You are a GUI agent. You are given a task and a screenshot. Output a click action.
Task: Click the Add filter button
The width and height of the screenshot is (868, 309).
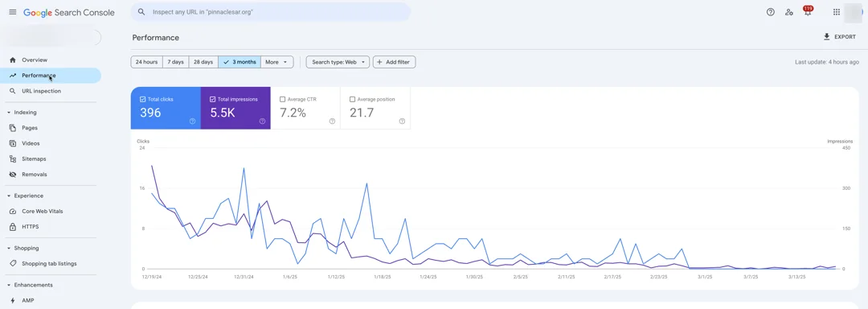point(394,62)
